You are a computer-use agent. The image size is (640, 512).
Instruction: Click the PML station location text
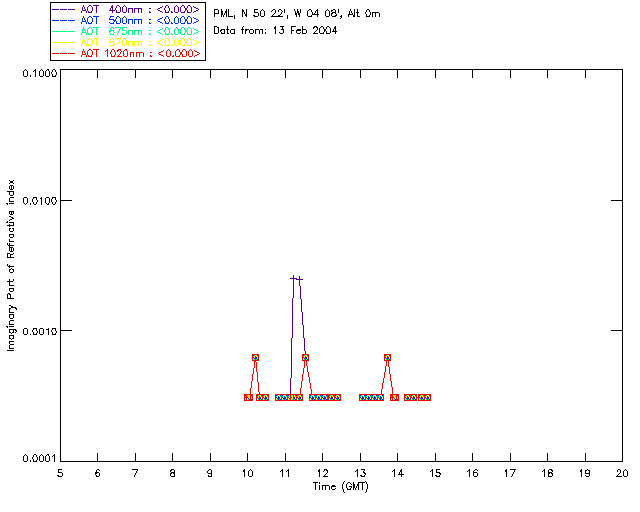tap(297, 14)
